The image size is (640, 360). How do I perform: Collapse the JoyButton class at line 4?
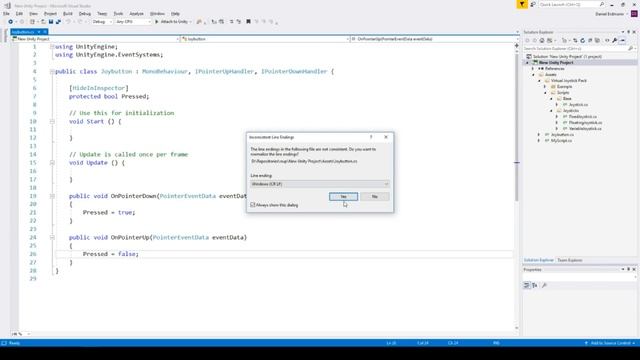point(52,71)
